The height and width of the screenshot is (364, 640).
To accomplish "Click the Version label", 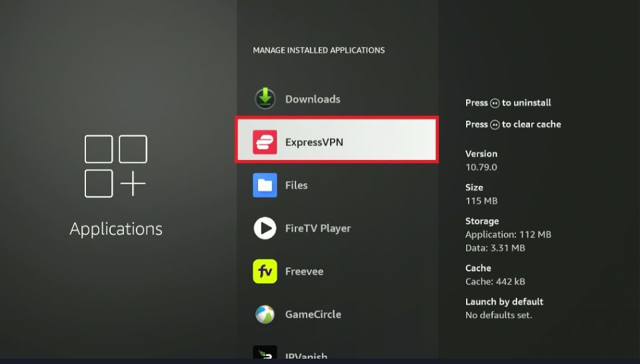I will [x=481, y=154].
